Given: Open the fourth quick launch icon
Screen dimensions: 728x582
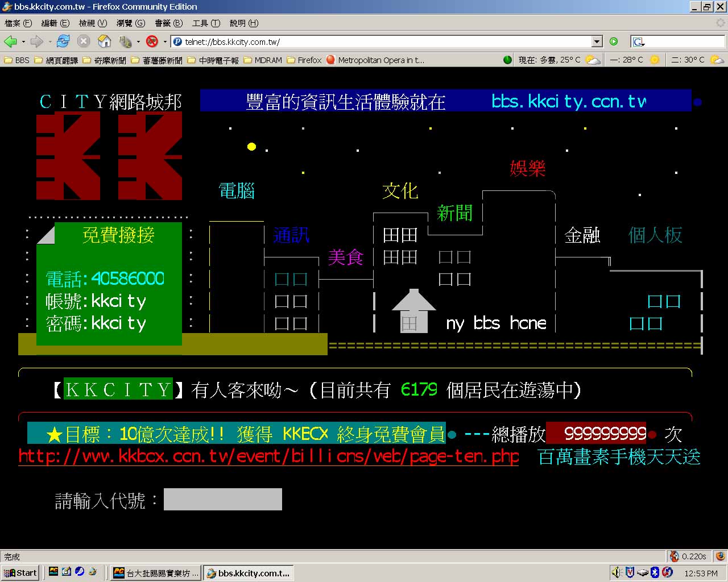Looking at the screenshot, I should click(93, 572).
